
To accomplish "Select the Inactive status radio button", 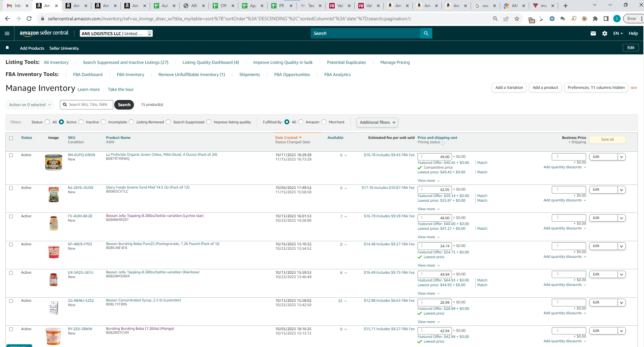I will [81, 122].
